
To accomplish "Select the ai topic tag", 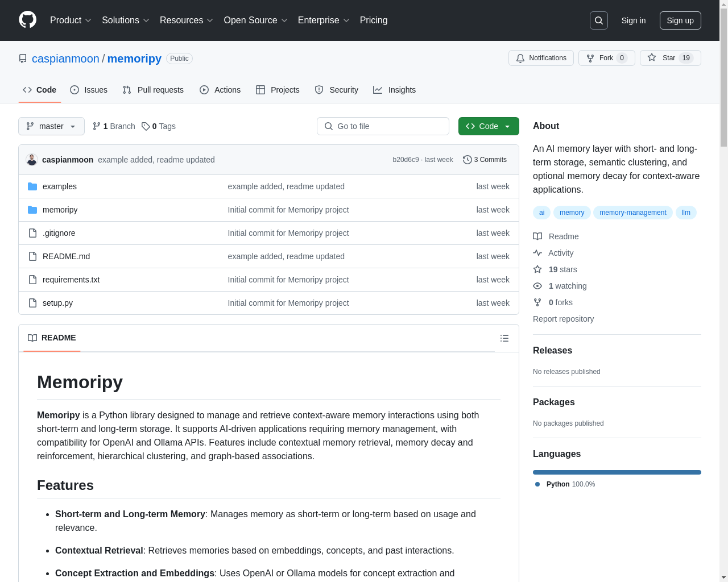I will click(542, 213).
